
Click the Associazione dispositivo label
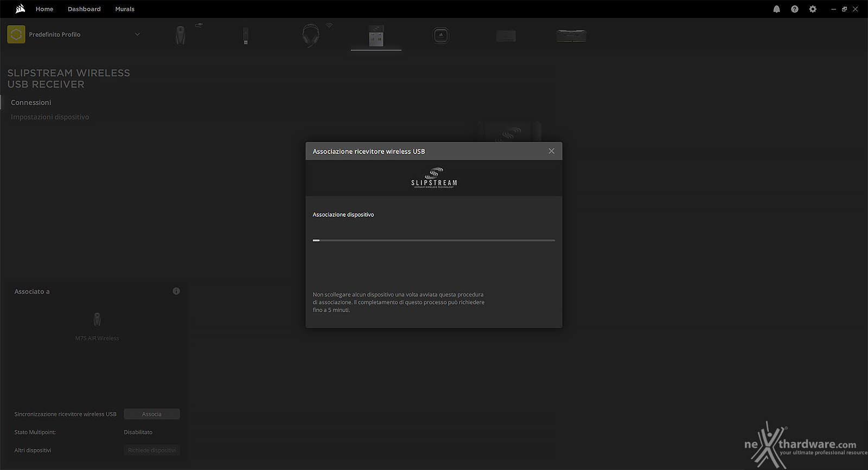pos(343,215)
